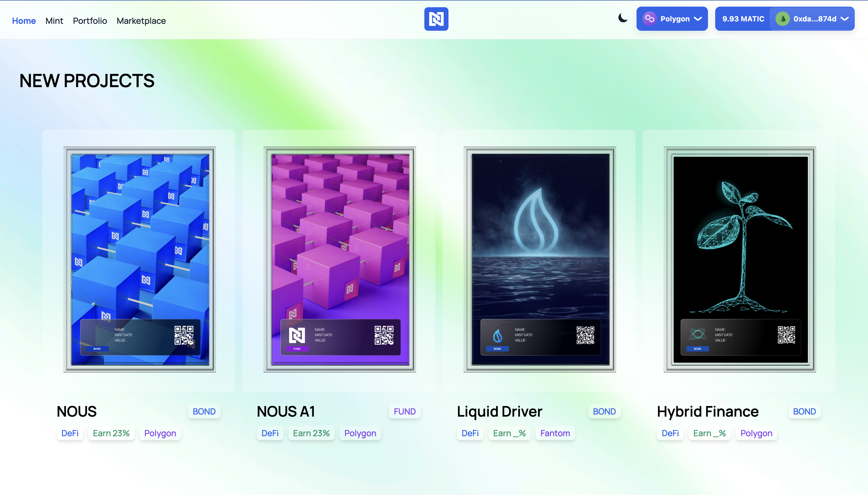Click the Polygon network chain icon
The image size is (868, 495).
coord(649,19)
